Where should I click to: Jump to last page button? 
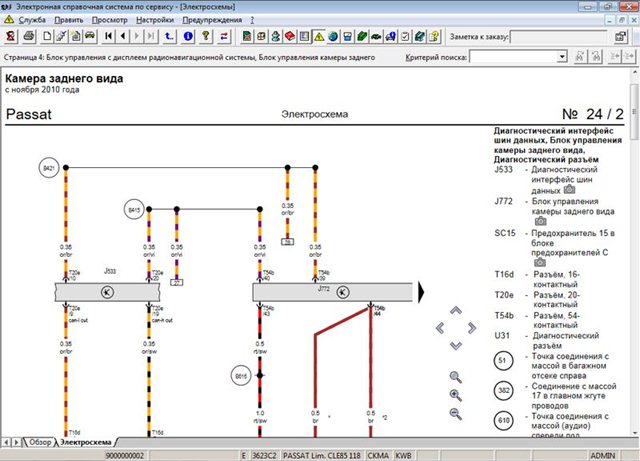(151, 36)
